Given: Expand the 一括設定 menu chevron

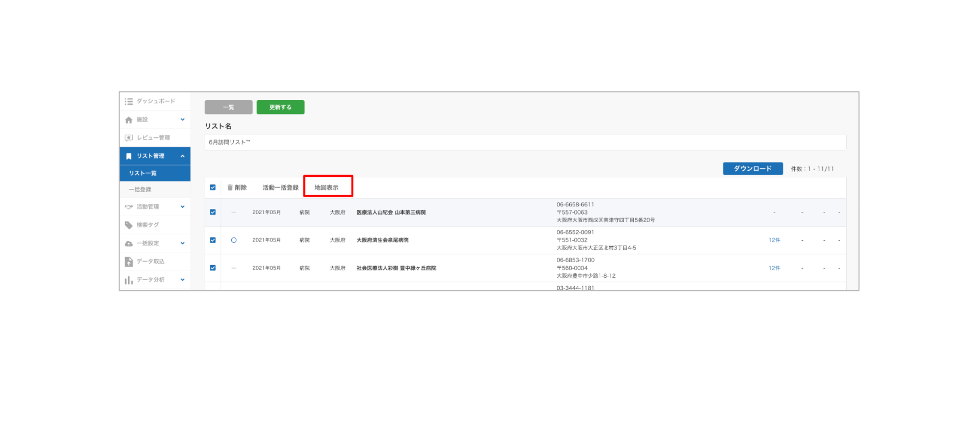Looking at the screenshot, I should coord(182,243).
